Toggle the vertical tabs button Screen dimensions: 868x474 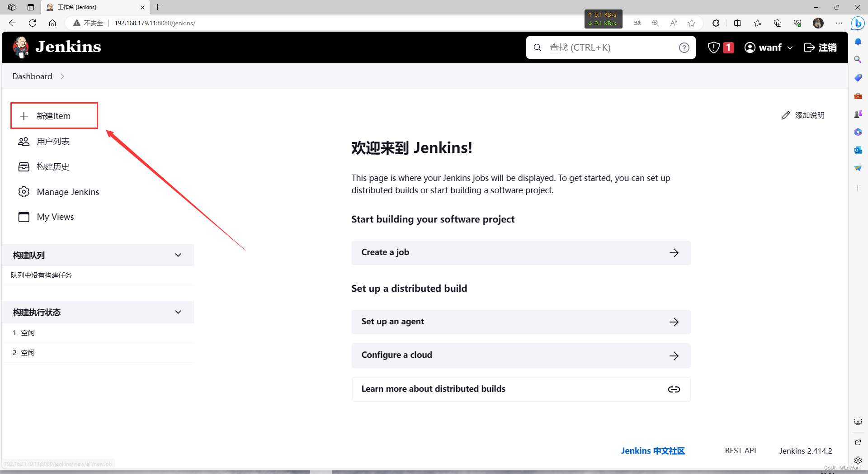(31, 7)
